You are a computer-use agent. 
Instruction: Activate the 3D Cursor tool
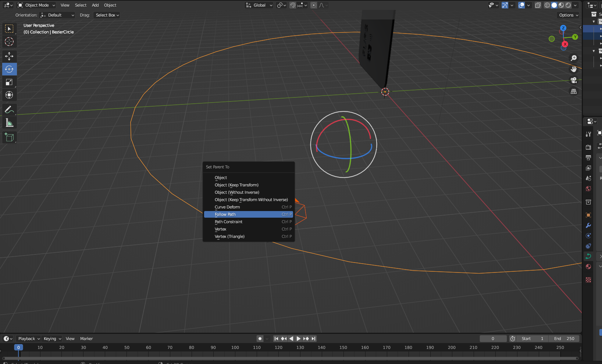[x=9, y=42]
